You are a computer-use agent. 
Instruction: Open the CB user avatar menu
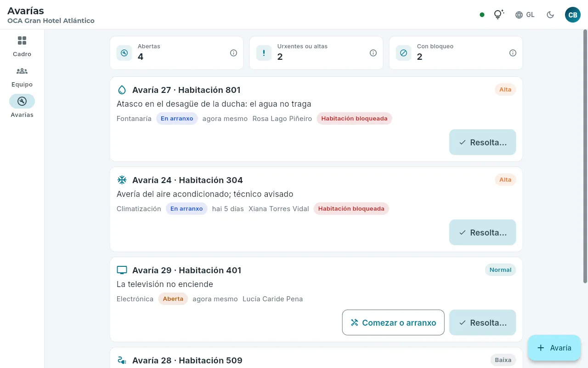[573, 15]
